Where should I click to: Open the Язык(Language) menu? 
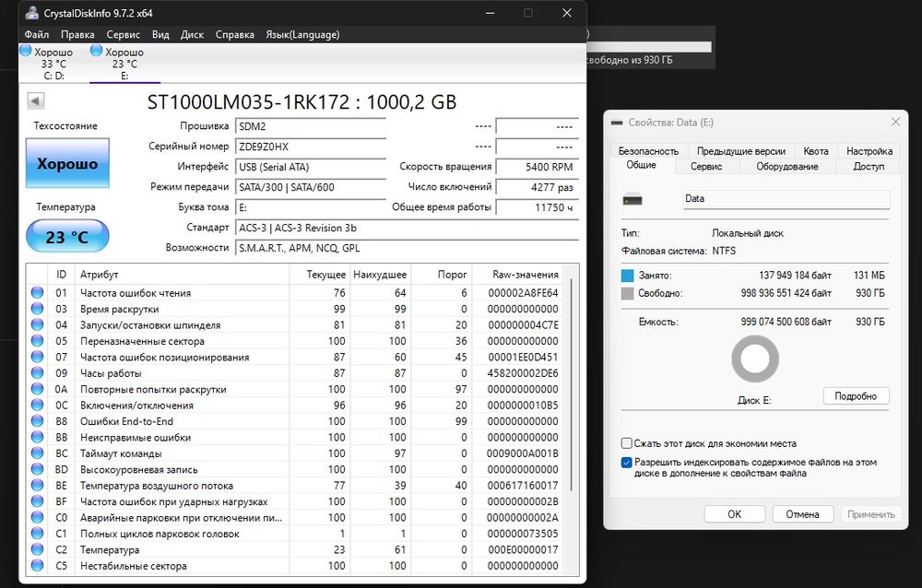(x=302, y=35)
